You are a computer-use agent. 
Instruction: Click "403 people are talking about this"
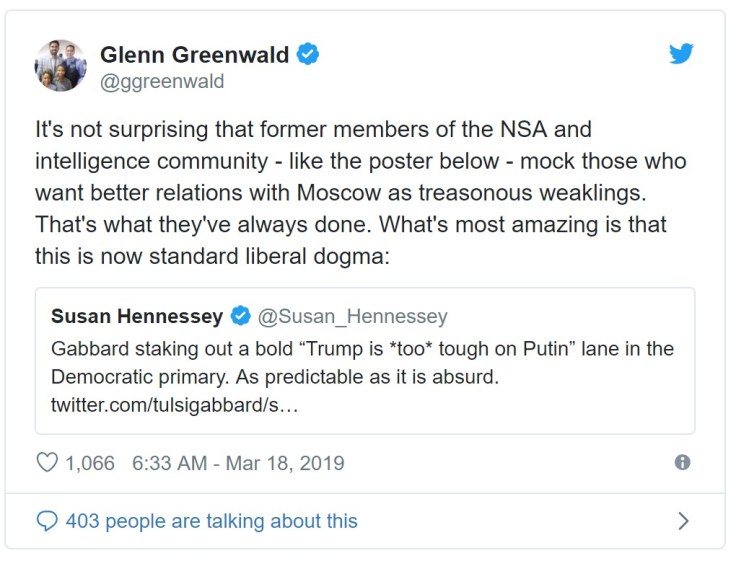211,521
